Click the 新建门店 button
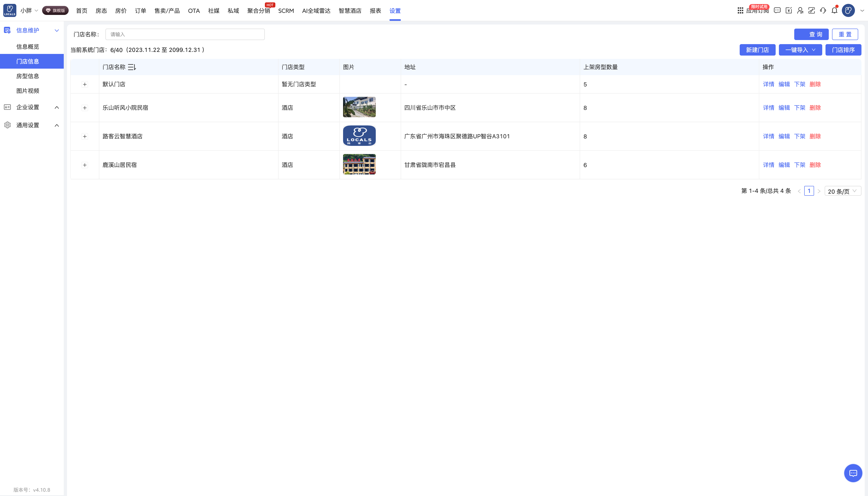This screenshot has width=868, height=496. (757, 50)
